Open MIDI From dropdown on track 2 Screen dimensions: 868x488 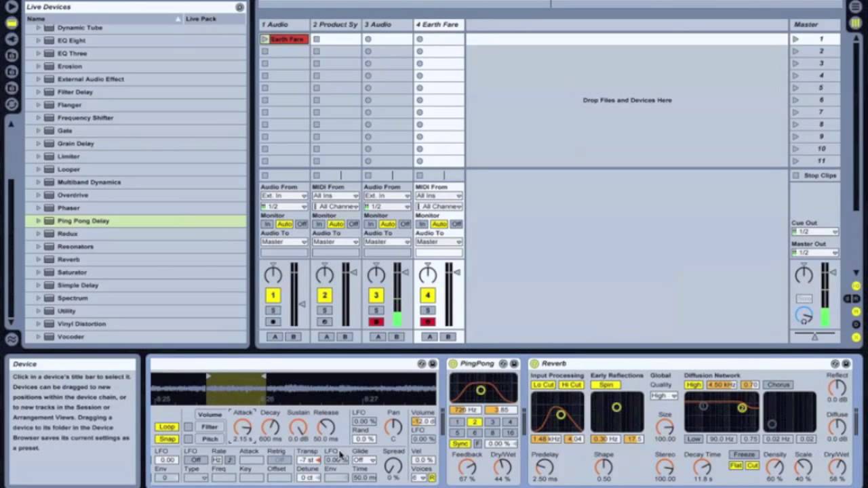coord(336,196)
